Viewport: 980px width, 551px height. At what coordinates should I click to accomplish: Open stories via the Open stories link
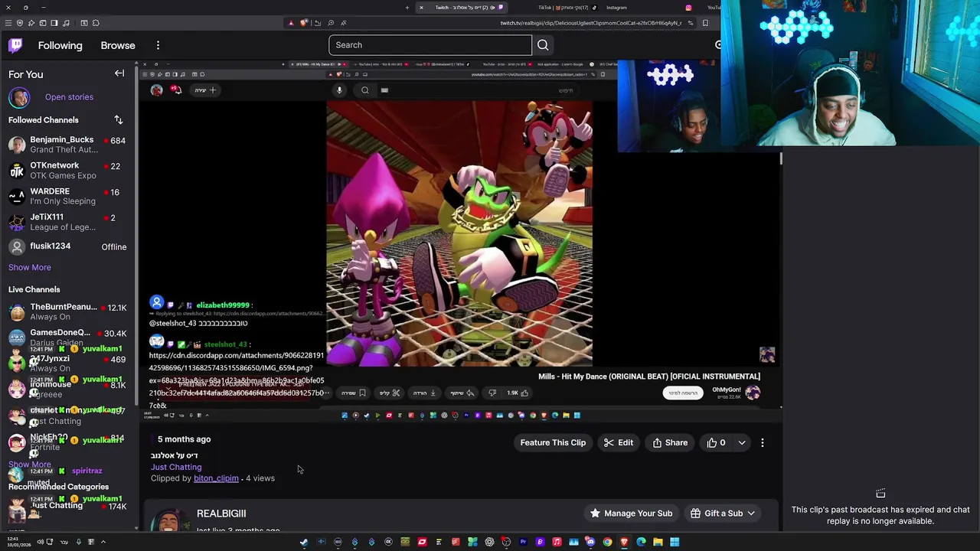(x=69, y=97)
